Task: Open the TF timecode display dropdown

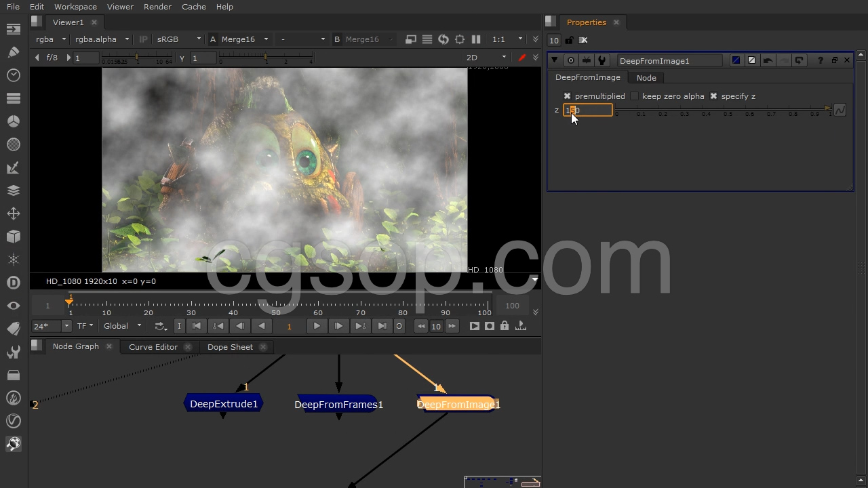Action: [x=85, y=326]
